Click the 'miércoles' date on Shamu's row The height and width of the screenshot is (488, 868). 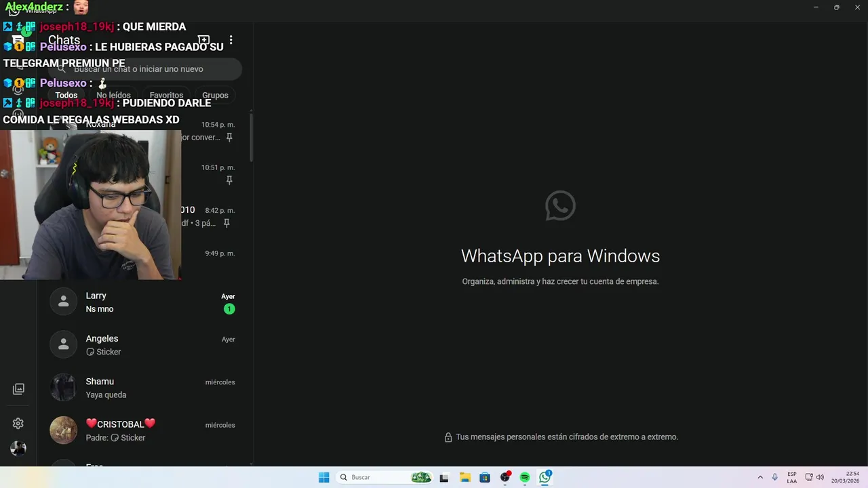(x=220, y=382)
